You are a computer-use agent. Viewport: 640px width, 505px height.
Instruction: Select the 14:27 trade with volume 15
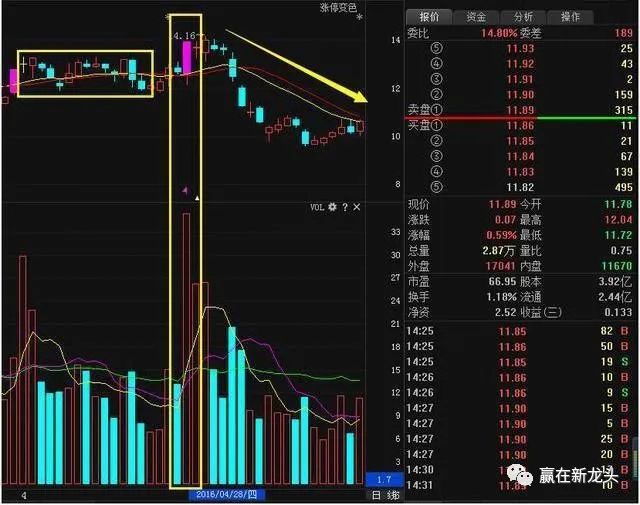(x=518, y=408)
